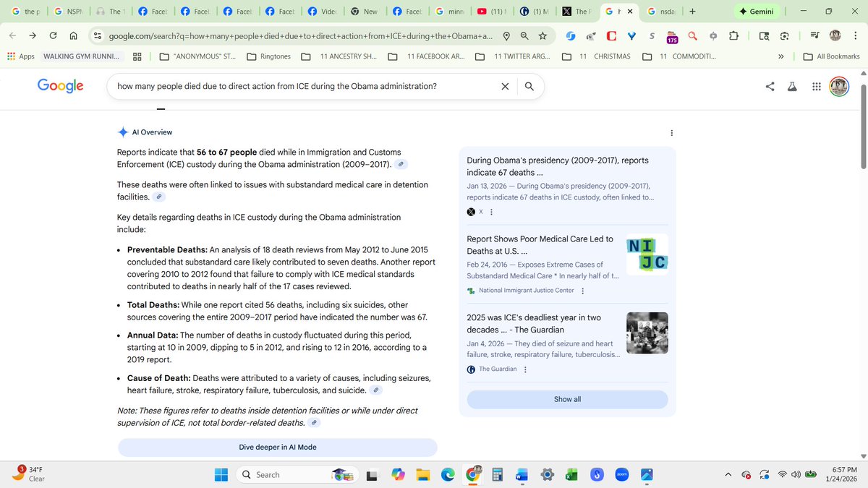Click the Gemini button in title bar
The image size is (868, 488).
[x=757, y=12]
